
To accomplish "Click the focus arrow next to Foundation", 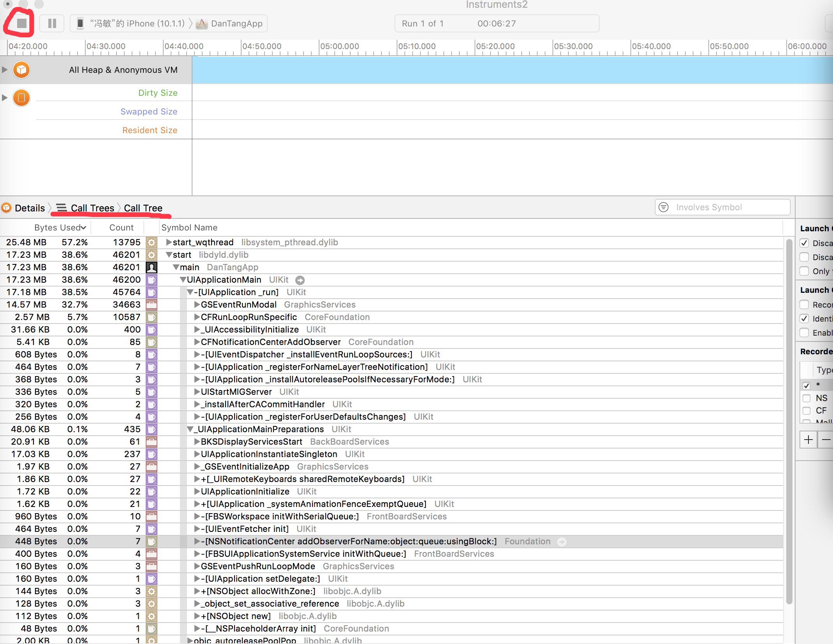I will 561,542.
